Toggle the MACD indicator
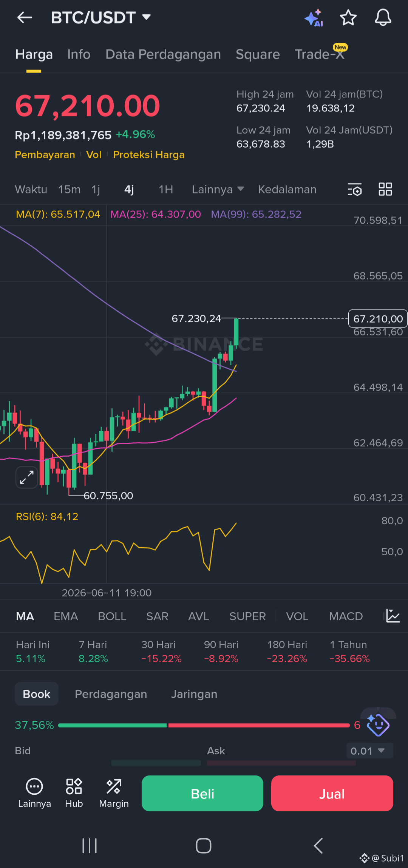Screen dimensions: 408x868 point(346,616)
